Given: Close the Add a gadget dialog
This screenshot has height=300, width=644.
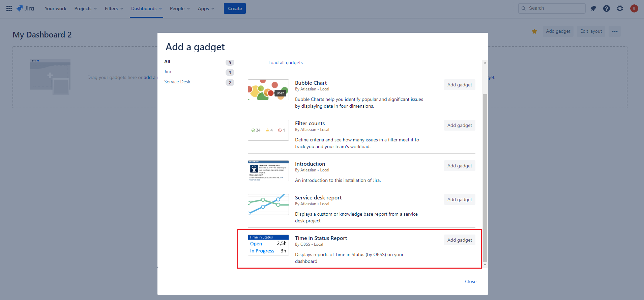Looking at the screenshot, I should pos(470,281).
